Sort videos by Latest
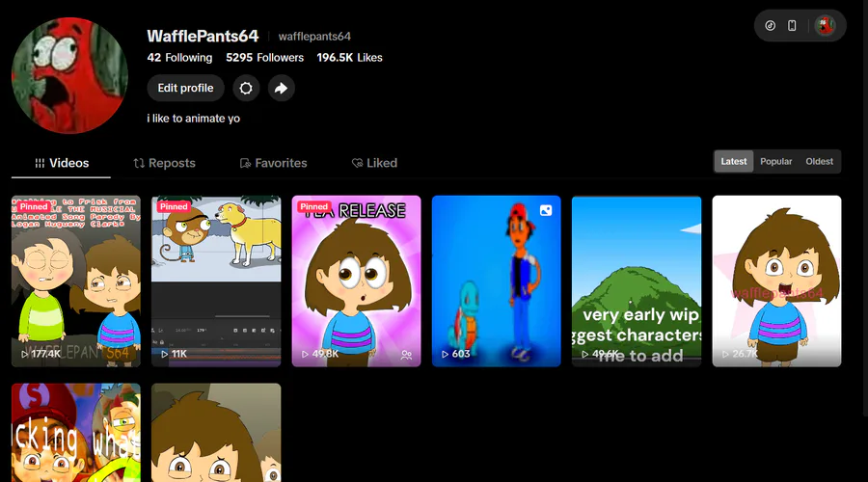This screenshot has width=868, height=482. pyautogui.click(x=734, y=162)
